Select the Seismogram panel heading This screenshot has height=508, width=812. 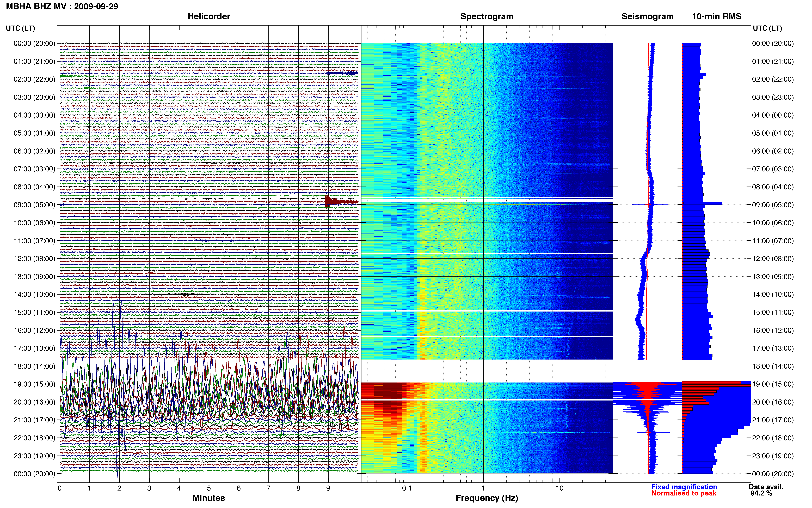[x=648, y=16]
